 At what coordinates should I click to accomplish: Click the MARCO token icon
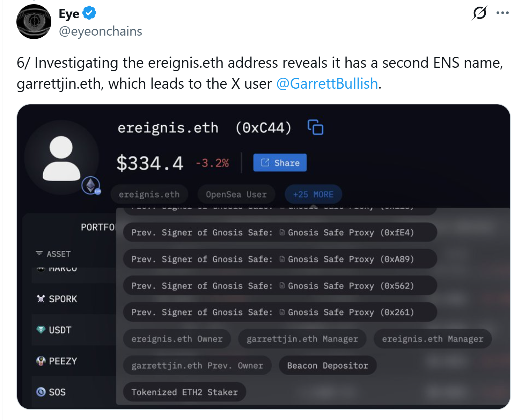pyautogui.click(x=40, y=268)
